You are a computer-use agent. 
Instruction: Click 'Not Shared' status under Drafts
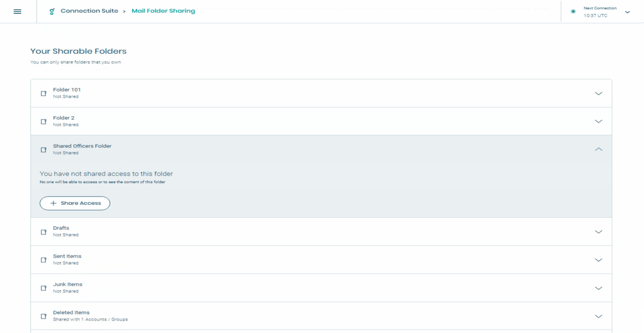coord(66,235)
